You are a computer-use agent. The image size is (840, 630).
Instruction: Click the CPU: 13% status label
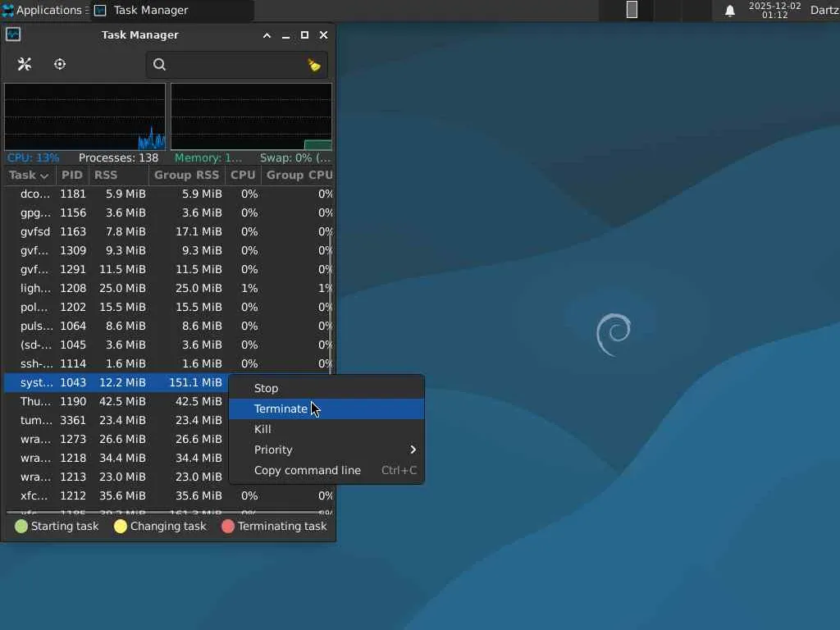[33, 158]
